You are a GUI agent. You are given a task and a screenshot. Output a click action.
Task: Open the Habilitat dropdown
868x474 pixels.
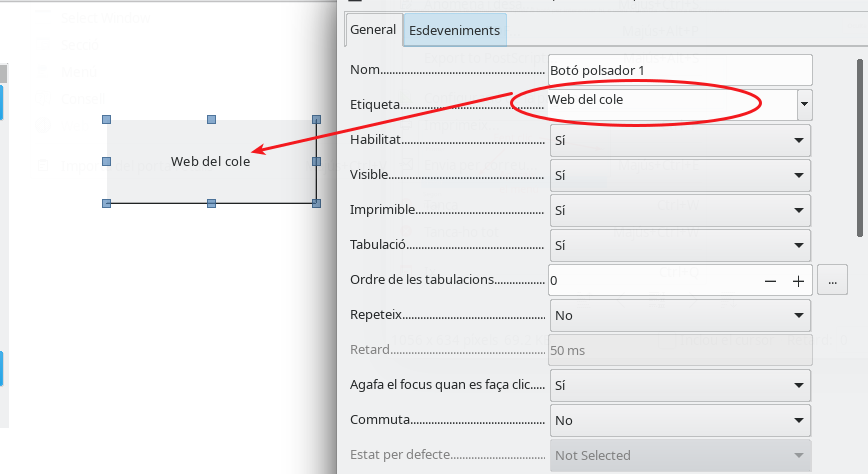point(680,141)
